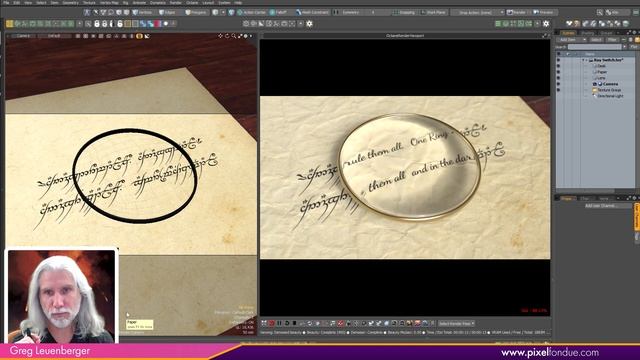The image size is (640, 360).
Task: Switch to the Groups tab
Action: 606,33
